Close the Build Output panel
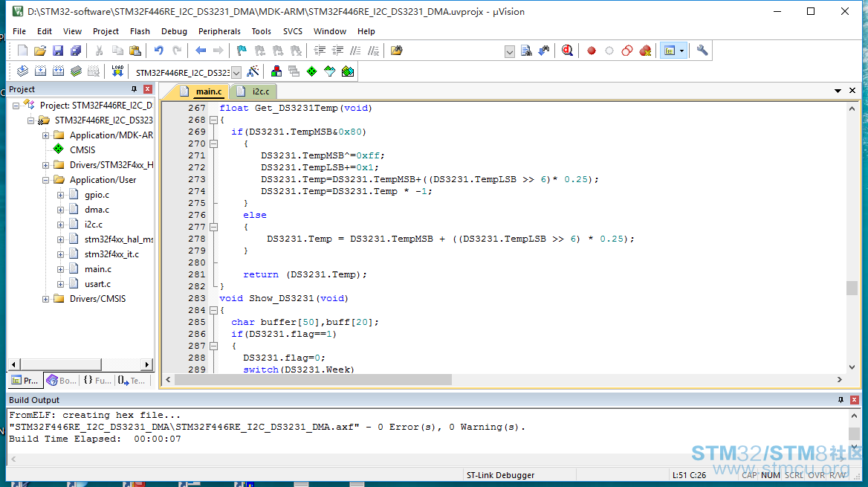The image size is (868, 487). point(854,400)
